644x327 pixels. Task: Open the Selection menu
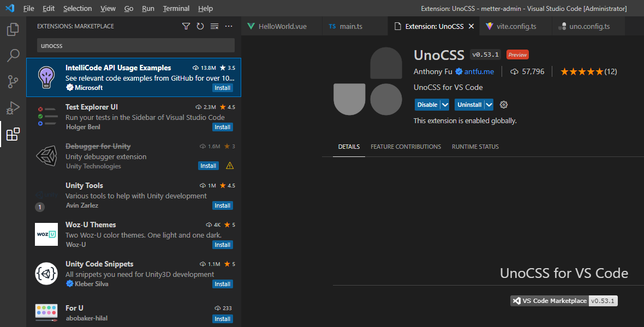coord(77,8)
